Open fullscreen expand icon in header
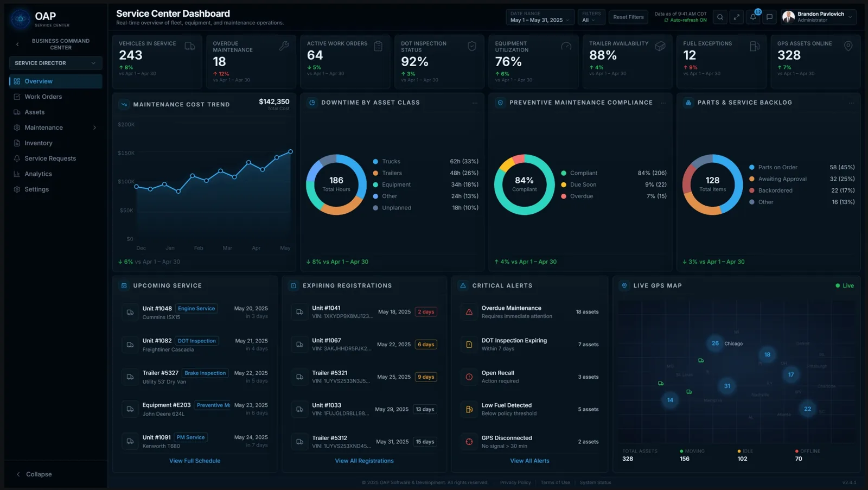 pos(736,17)
